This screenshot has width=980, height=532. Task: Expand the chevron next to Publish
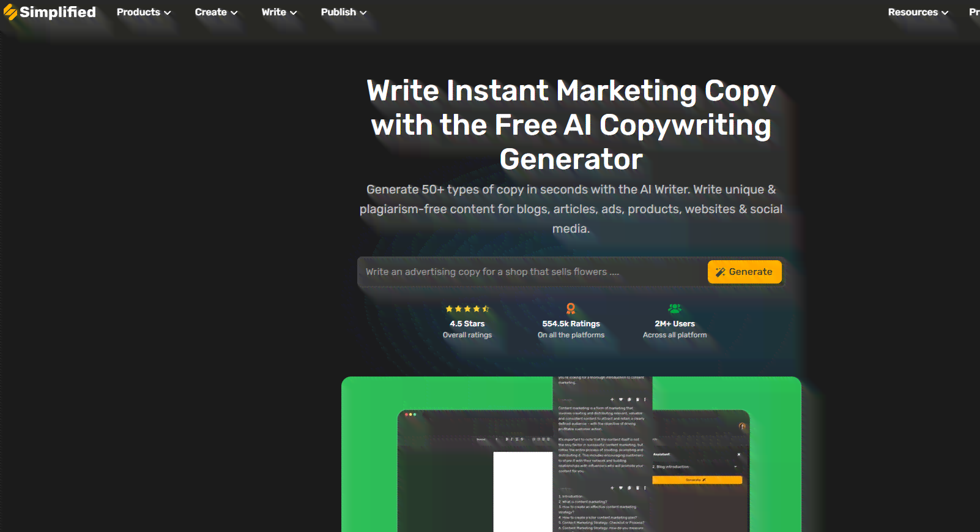(x=363, y=13)
